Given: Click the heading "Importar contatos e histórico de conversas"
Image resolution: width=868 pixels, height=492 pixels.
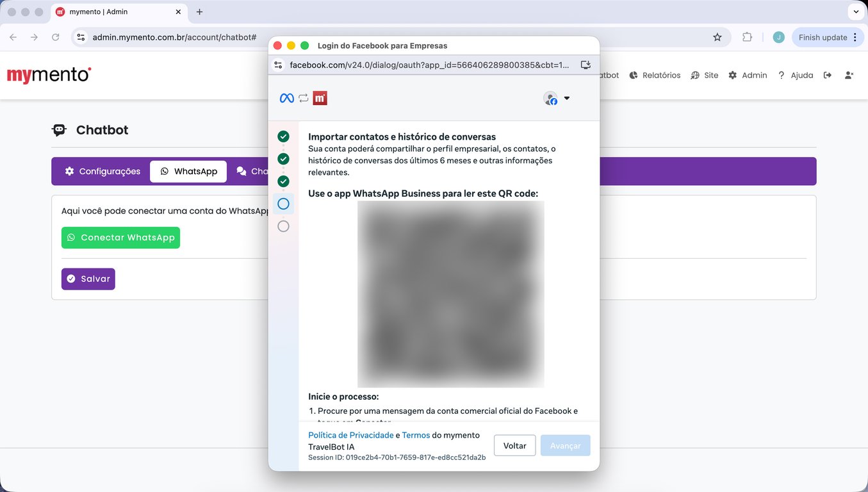Looking at the screenshot, I should [x=402, y=136].
